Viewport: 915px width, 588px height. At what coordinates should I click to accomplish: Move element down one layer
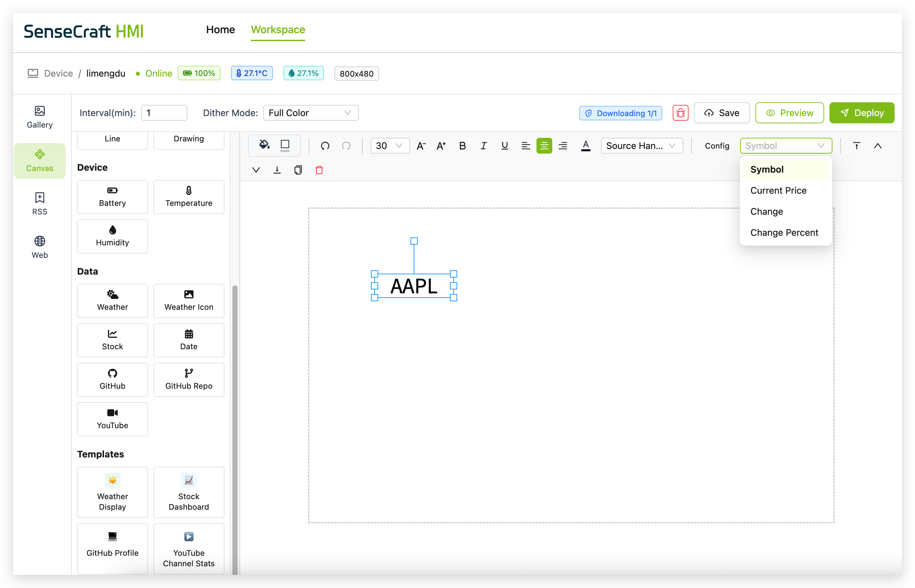tap(256, 170)
